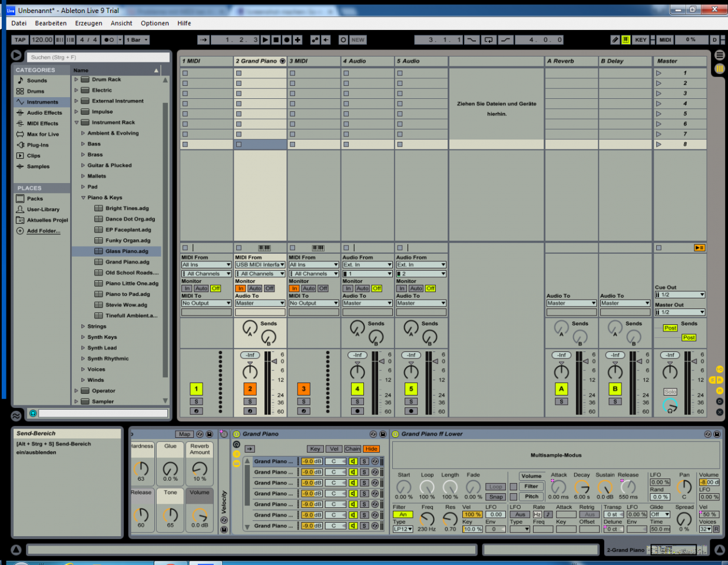Select the Plug-Ins category
Screen dimensions: 728x565
pyautogui.click(x=38, y=145)
